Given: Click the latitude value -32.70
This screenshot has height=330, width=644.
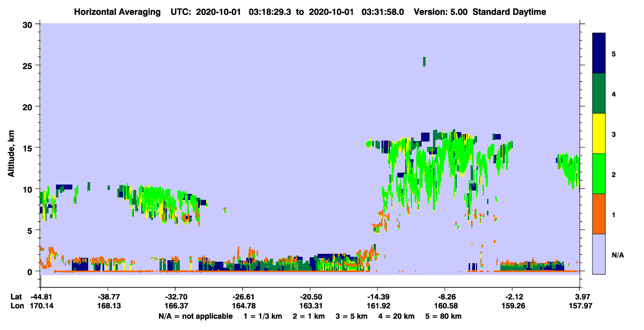Looking at the screenshot, I should 175,297.
